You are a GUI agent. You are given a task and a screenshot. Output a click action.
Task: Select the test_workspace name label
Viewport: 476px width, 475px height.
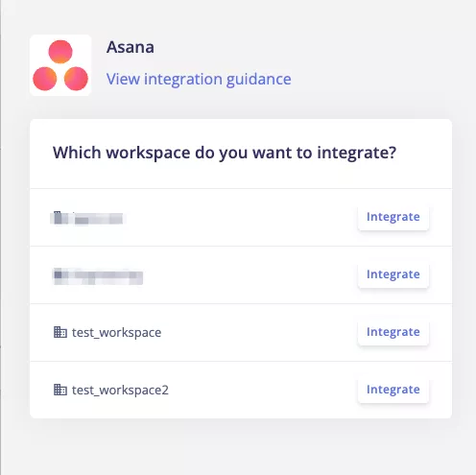point(116,333)
